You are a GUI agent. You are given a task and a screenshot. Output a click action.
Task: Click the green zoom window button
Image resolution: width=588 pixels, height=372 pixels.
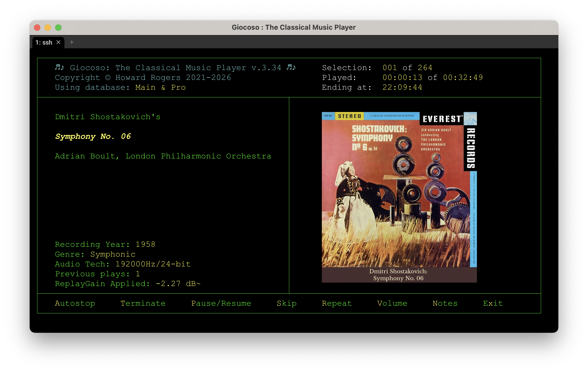tap(58, 28)
